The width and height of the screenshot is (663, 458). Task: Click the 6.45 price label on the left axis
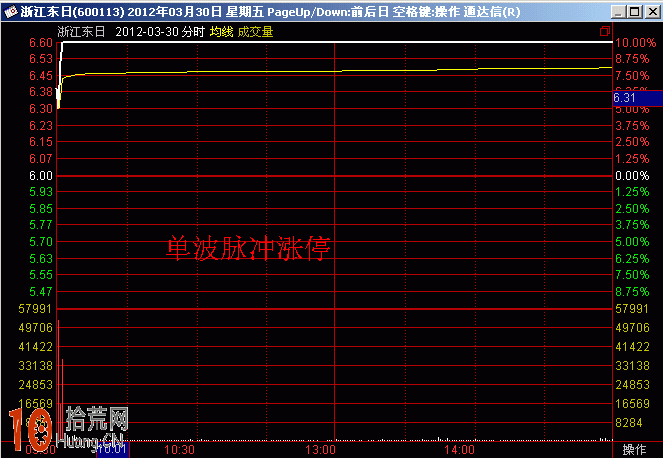pos(41,76)
